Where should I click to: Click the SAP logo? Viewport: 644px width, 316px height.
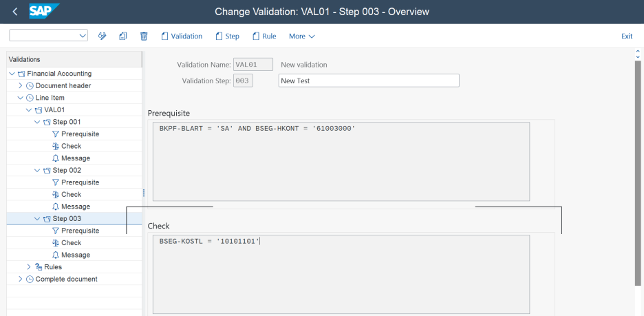[44, 11]
